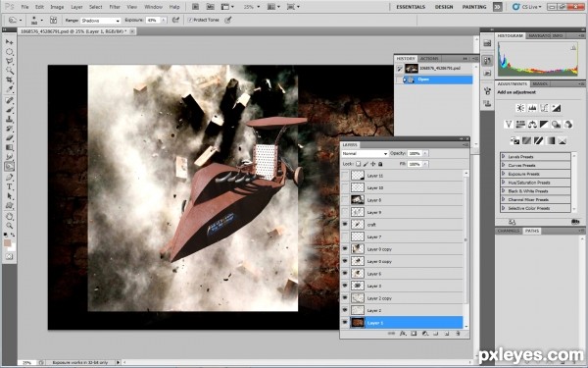
Task: Hide Layer 2 eye icon
Action: click(345, 310)
